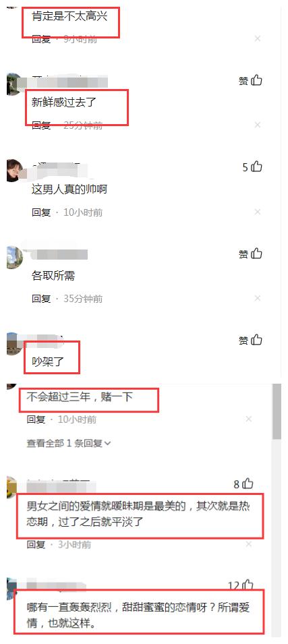Open avatar of '这男人真的帅啊' commenter

coord(15,170)
